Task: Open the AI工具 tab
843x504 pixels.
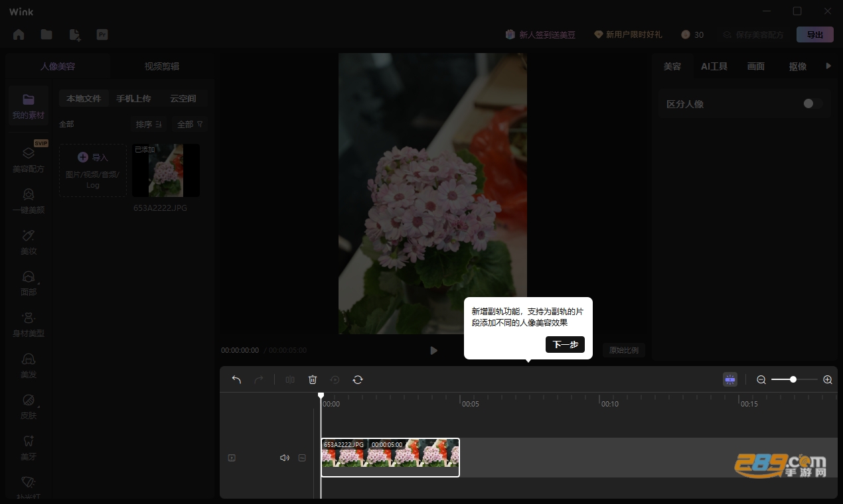Action: coord(714,66)
